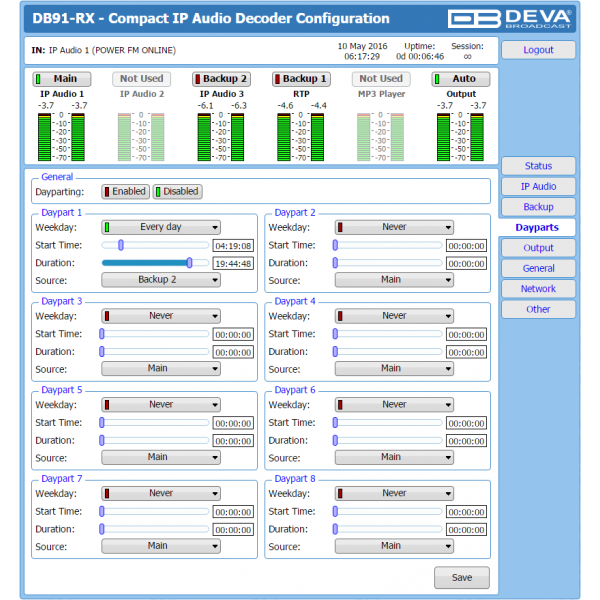Open the Status page
This screenshot has width=600, height=600.
click(x=538, y=166)
